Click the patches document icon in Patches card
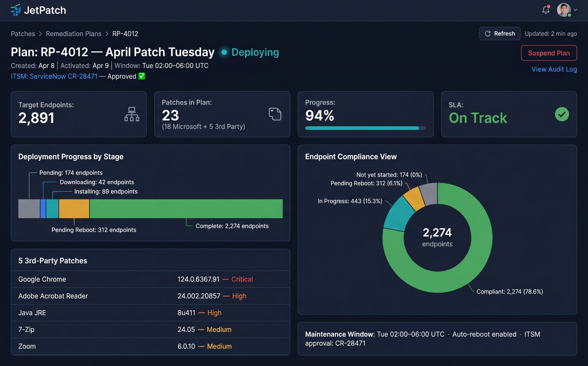The image size is (588, 366). click(275, 114)
